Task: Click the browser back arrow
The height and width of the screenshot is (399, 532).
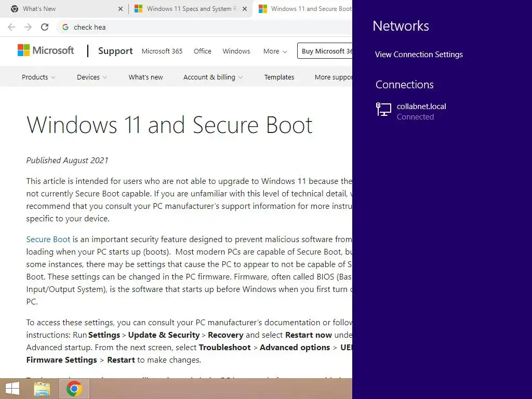Action: (x=11, y=27)
